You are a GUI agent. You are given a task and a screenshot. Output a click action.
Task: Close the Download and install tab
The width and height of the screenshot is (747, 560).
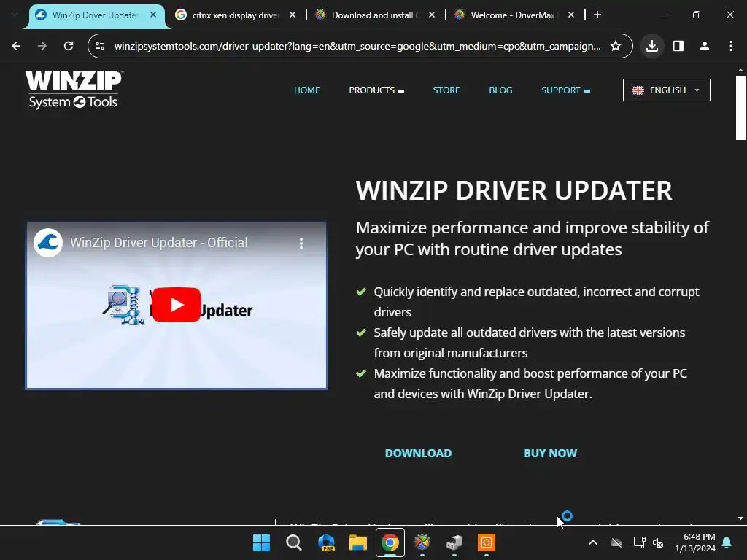click(432, 15)
